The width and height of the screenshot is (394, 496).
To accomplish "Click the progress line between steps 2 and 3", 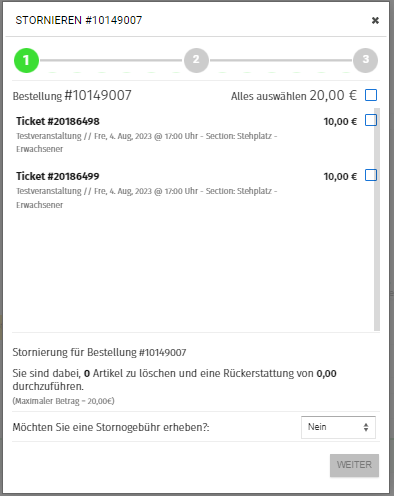I will pos(281,60).
